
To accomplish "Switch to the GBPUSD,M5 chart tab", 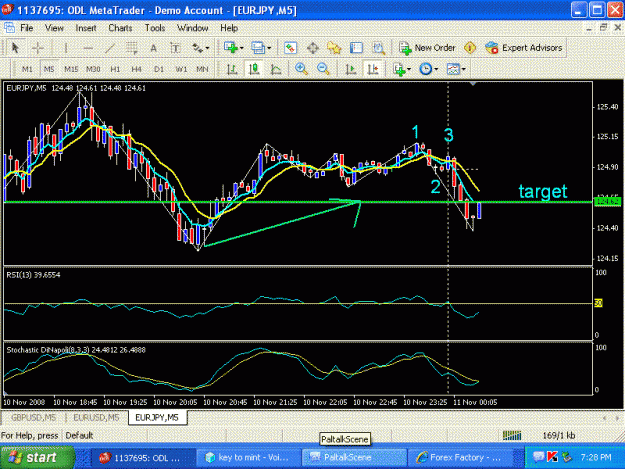I will click(x=33, y=418).
